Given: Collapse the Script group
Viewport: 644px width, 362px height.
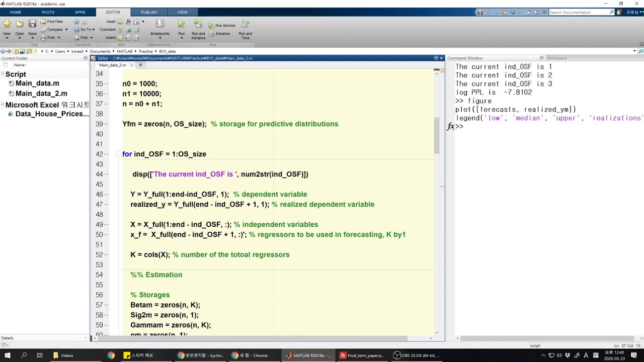Looking at the screenshot, I should (x=3, y=74).
